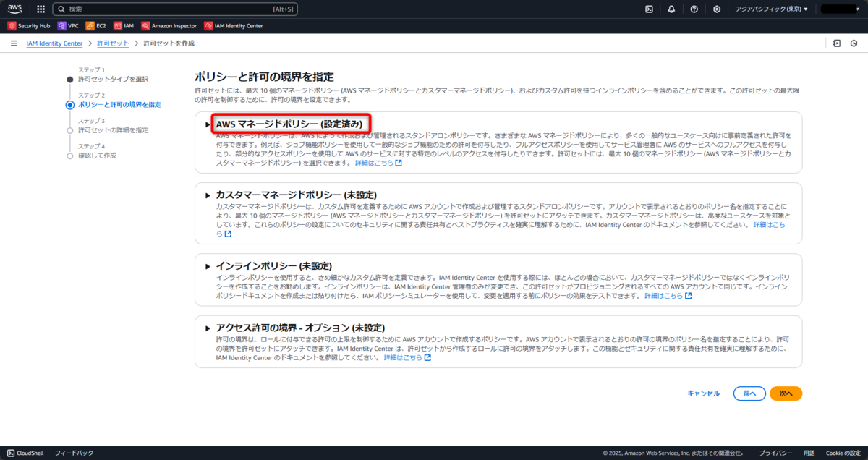Click the AWS logo home icon

click(x=15, y=9)
